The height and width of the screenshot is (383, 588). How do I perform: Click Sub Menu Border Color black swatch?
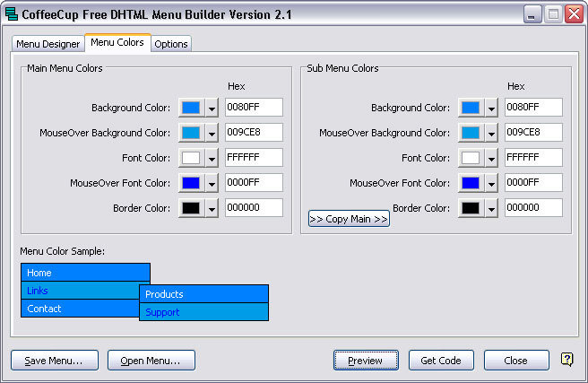point(471,208)
